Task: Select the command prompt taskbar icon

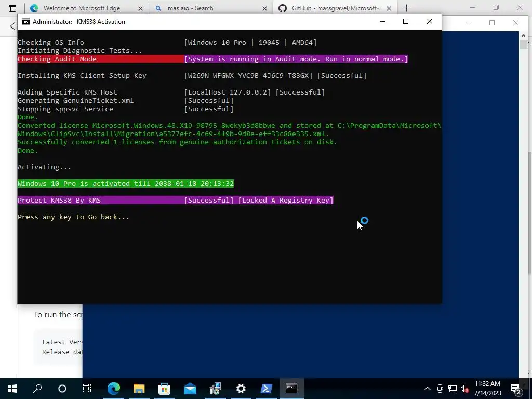Action: pos(291,388)
